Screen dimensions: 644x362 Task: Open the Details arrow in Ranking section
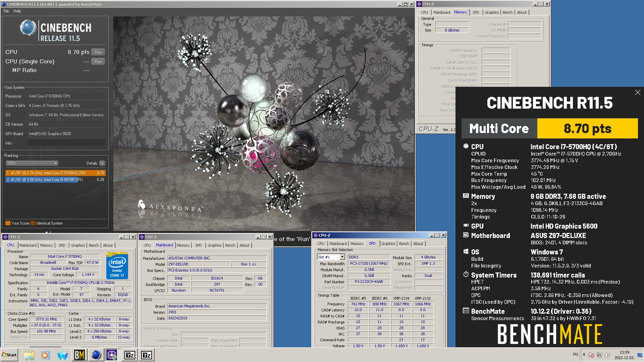(x=102, y=163)
